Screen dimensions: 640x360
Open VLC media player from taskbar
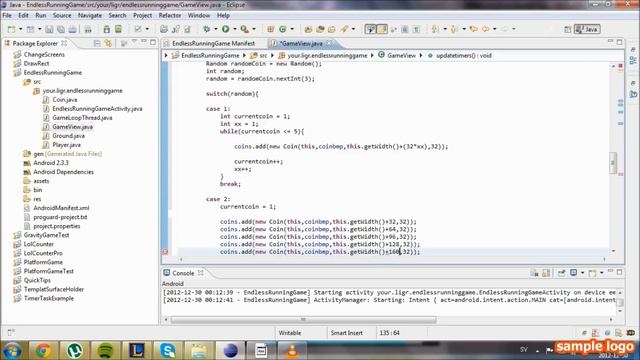point(292,350)
